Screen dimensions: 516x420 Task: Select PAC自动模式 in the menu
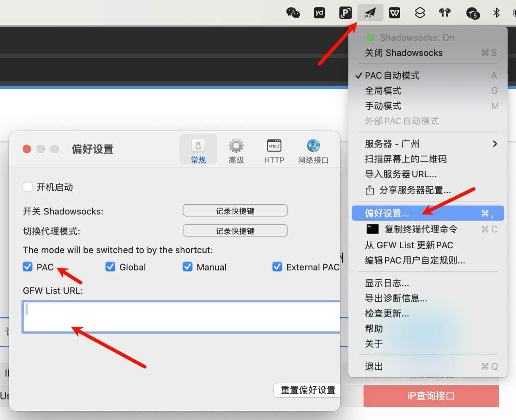coord(428,75)
